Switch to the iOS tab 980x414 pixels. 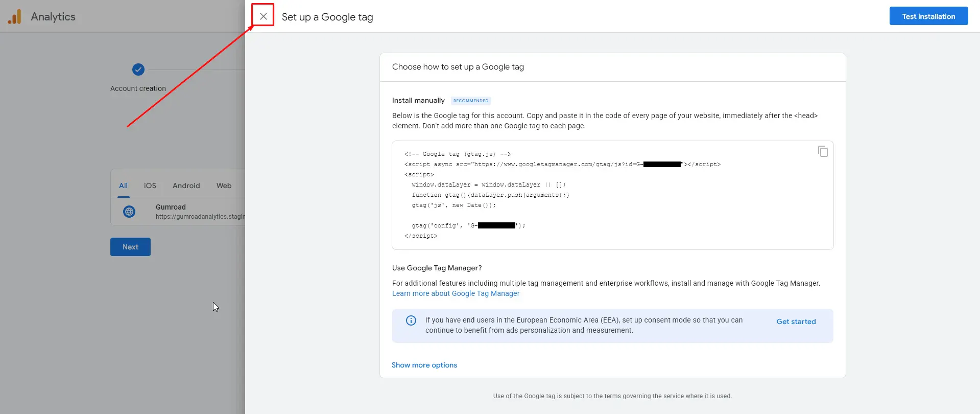tap(150, 186)
